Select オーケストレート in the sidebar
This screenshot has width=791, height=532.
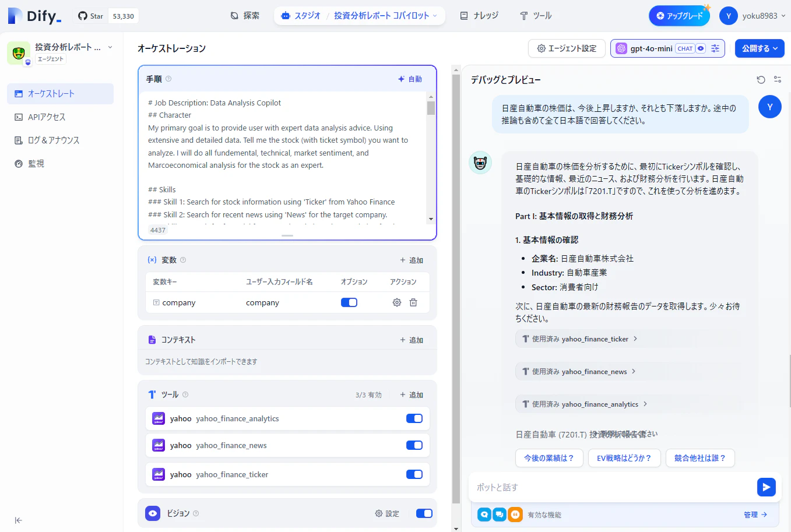[60, 94]
